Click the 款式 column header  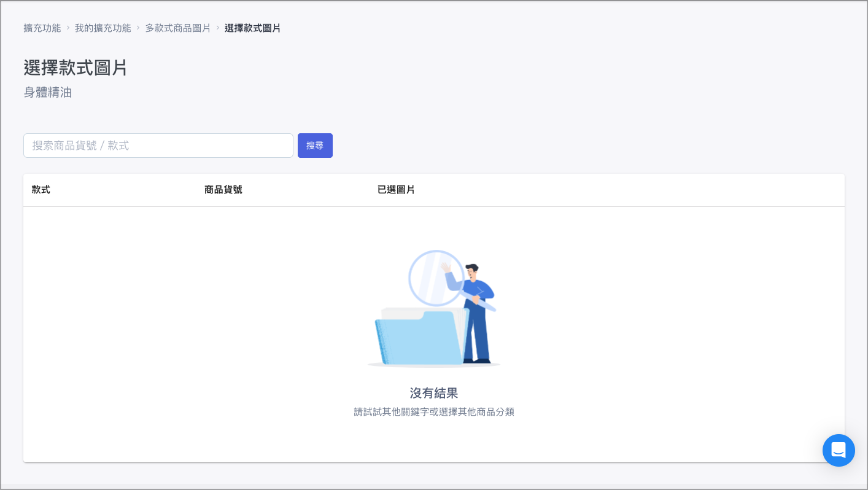41,190
